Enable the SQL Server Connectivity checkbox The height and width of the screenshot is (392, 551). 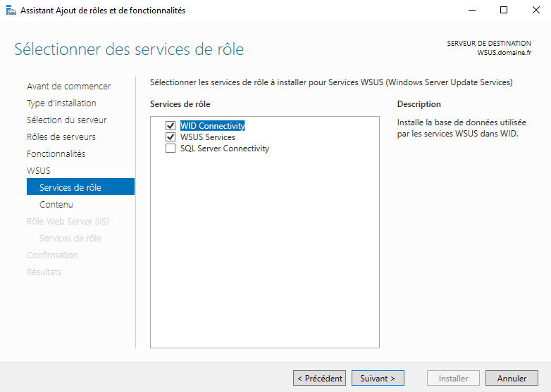171,148
